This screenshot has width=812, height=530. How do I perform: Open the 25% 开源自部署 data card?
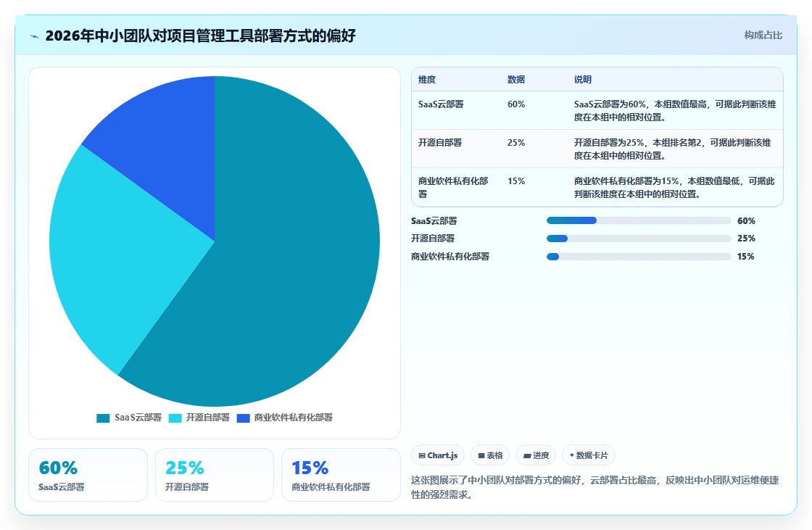215,475
